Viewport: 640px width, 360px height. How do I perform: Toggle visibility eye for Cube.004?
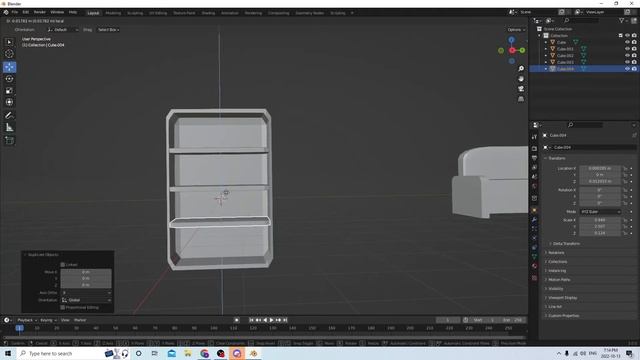pos(627,69)
